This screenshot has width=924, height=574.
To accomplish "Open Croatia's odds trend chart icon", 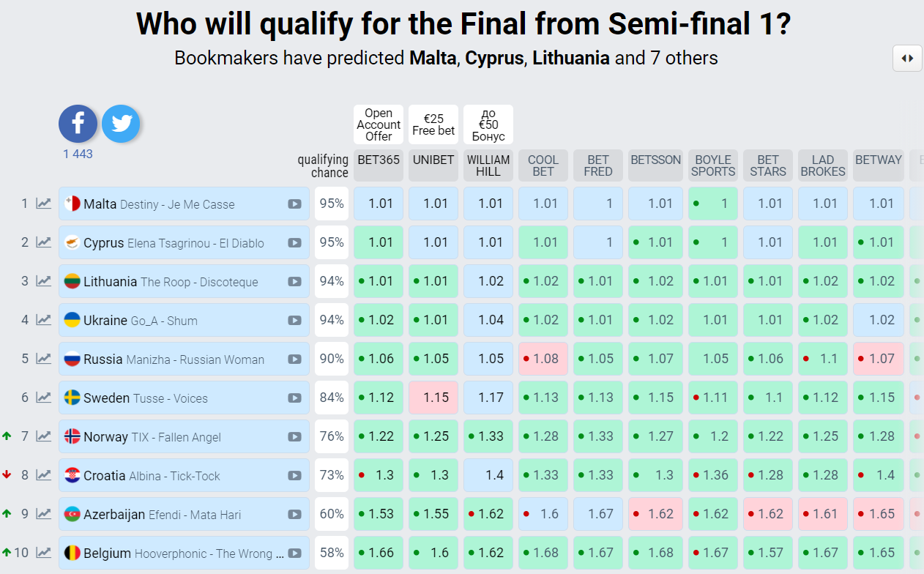I will [44, 475].
